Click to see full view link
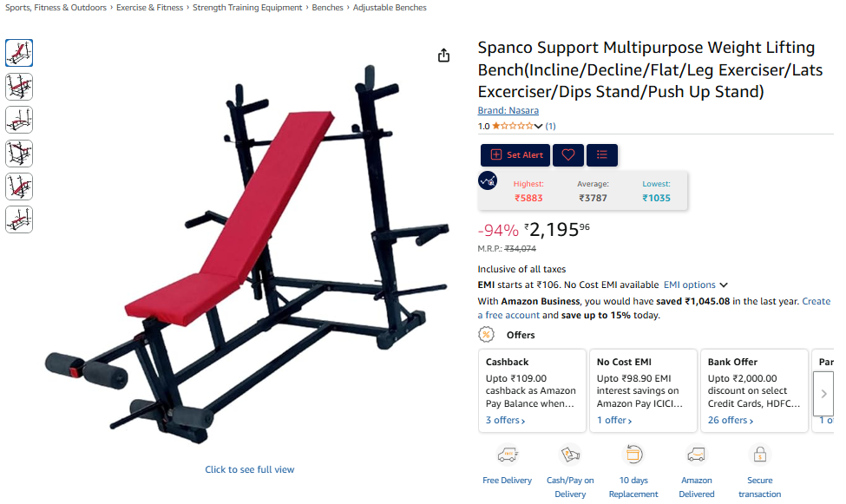 coord(250,469)
